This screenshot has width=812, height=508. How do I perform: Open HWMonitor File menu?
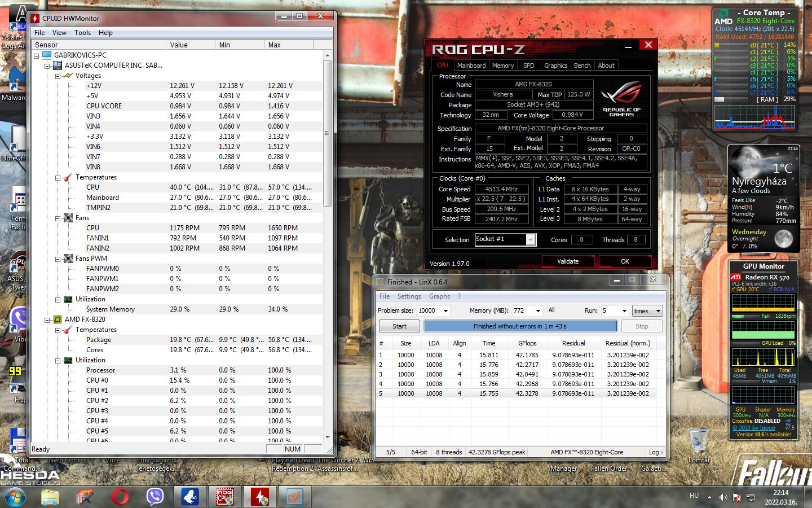[x=39, y=33]
